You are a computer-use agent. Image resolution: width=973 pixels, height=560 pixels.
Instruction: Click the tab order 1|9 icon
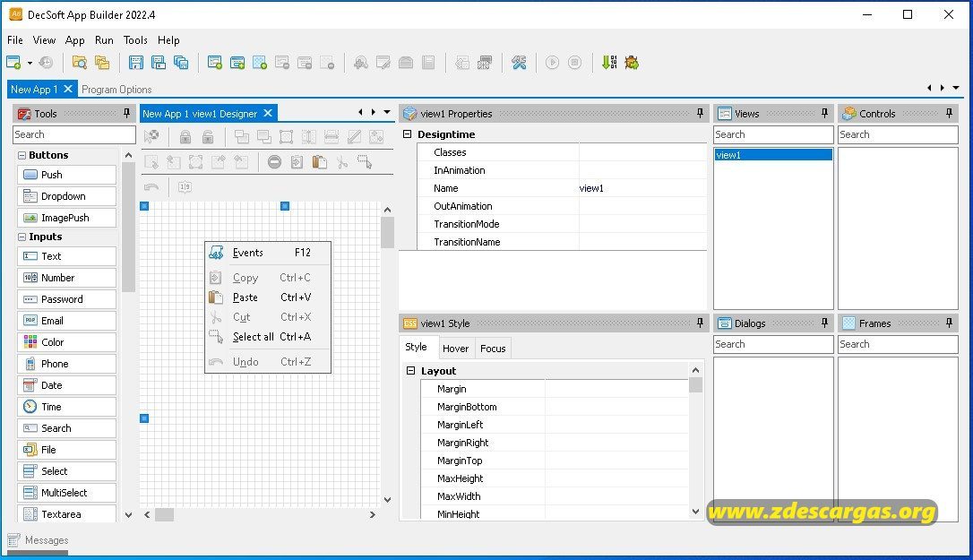point(185,187)
